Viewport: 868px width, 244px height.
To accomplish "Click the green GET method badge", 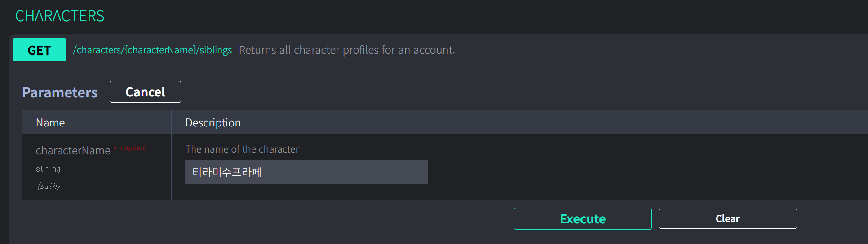I will tap(40, 50).
